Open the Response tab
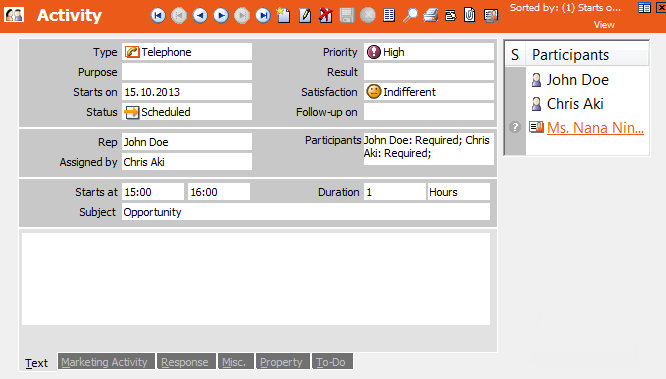Image resolution: width=666 pixels, height=379 pixels. [x=186, y=362]
